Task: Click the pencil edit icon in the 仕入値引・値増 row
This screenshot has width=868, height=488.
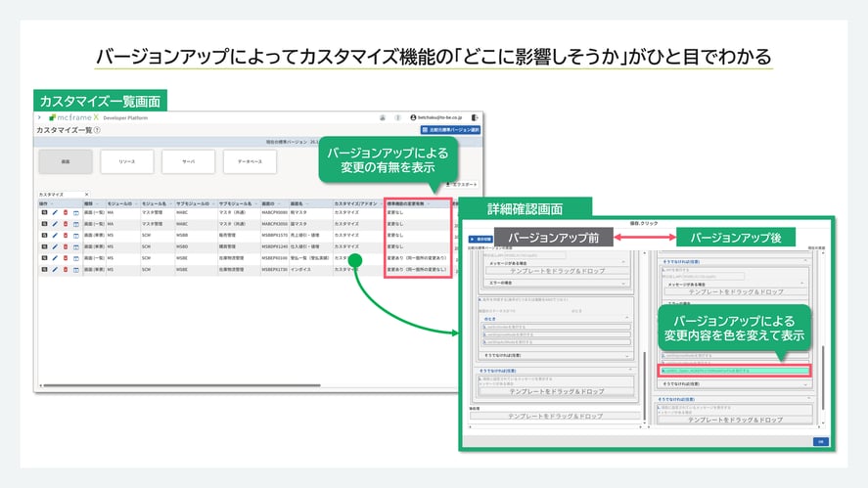Action: point(55,246)
